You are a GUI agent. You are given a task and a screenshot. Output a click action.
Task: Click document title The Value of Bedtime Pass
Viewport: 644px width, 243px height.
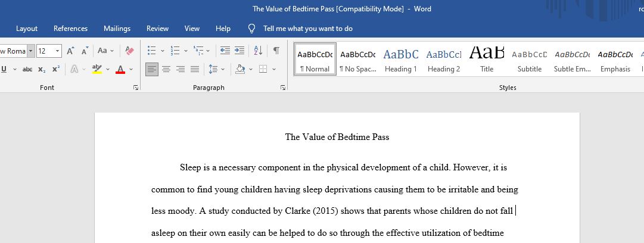[x=337, y=137]
